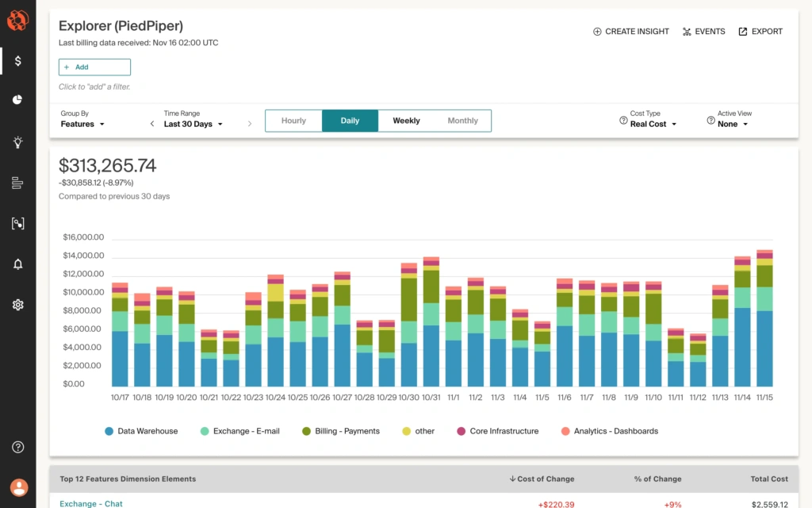Toggle the 'other' legend series
The width and height of the screenshot is (812, 508).
coord(419,431)
